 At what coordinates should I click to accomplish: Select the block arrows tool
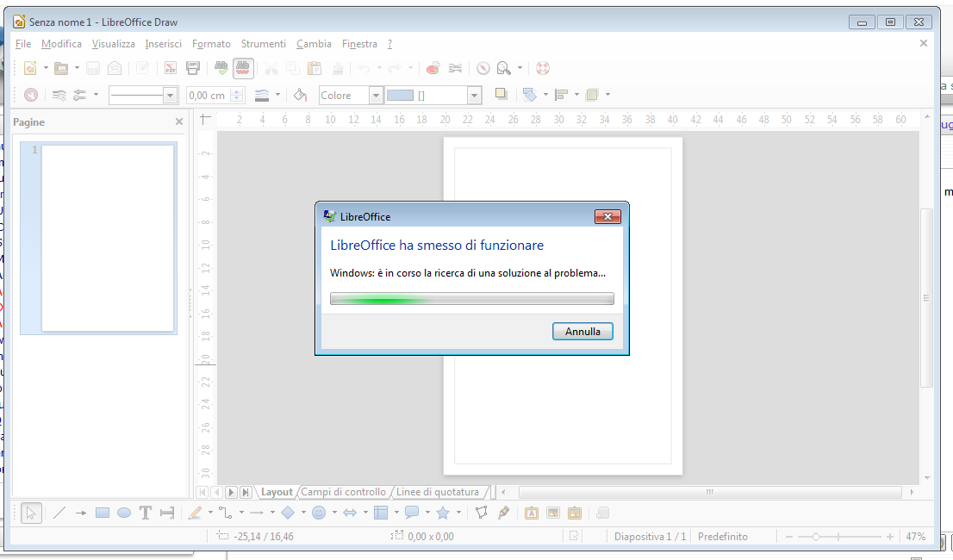(x=350, y=513)
